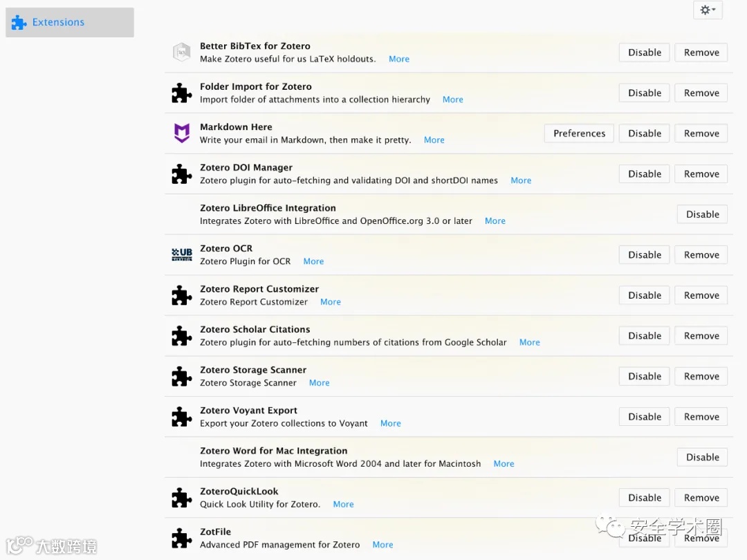This screenshot has height=560, width=747.
Task: Click the Zotero DOI Manager puzzle icon
Action: coord(181,174)
